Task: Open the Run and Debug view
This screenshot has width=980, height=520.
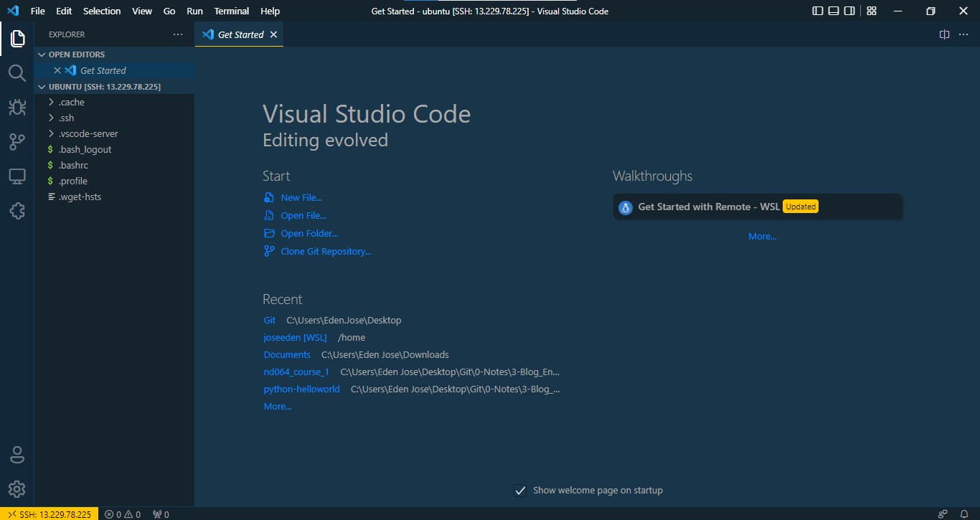Action: point(17,107)
